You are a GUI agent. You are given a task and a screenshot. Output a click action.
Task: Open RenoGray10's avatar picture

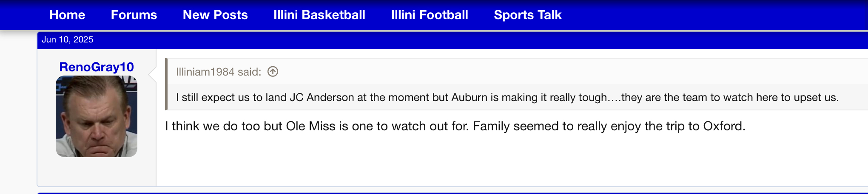[x=97, y=116]
